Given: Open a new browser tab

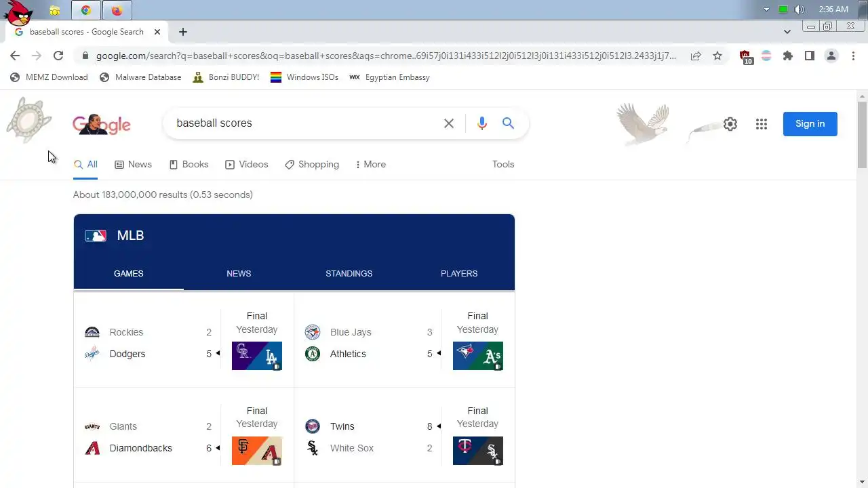Looking at the screenshot, I should coord(183,32).
